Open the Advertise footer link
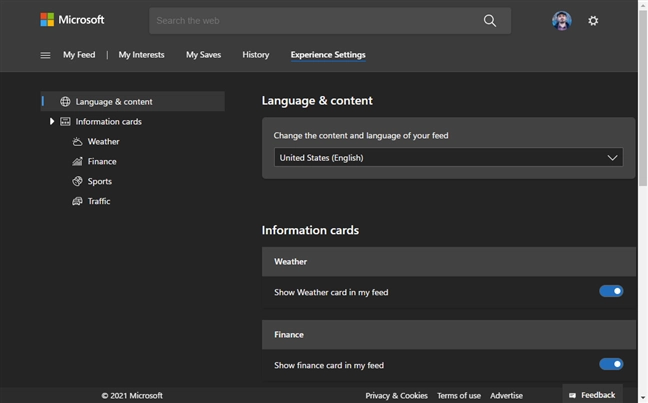 point(506,396)
